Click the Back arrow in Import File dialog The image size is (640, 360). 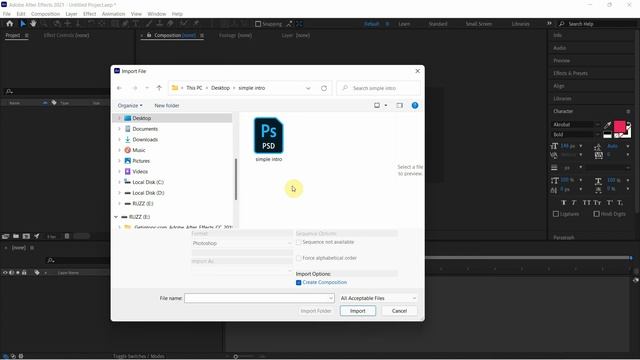coord(120,88)
